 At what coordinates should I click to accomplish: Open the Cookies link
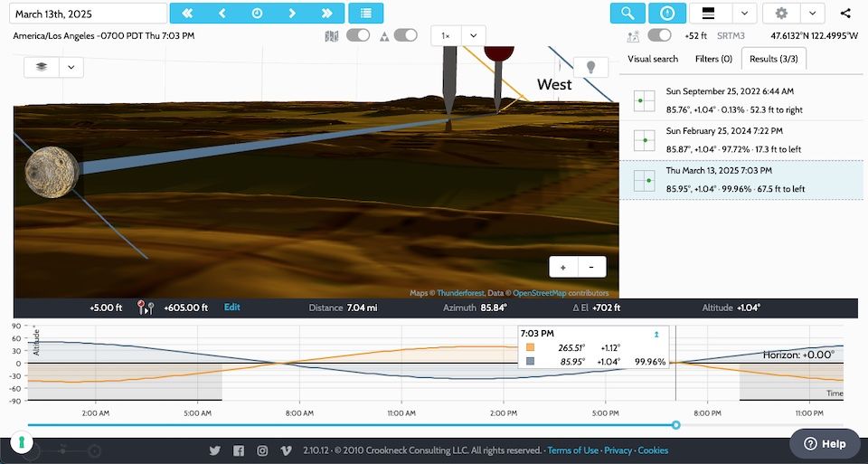coord(653,450)
